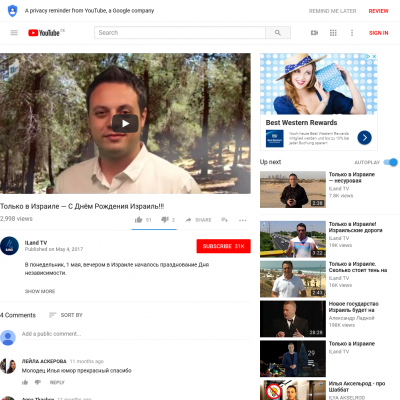Reply to ЛЕЙЛА АСКЕРОВА's comment
This screenshot has width=400, height=400.
(x=57, y=382)
